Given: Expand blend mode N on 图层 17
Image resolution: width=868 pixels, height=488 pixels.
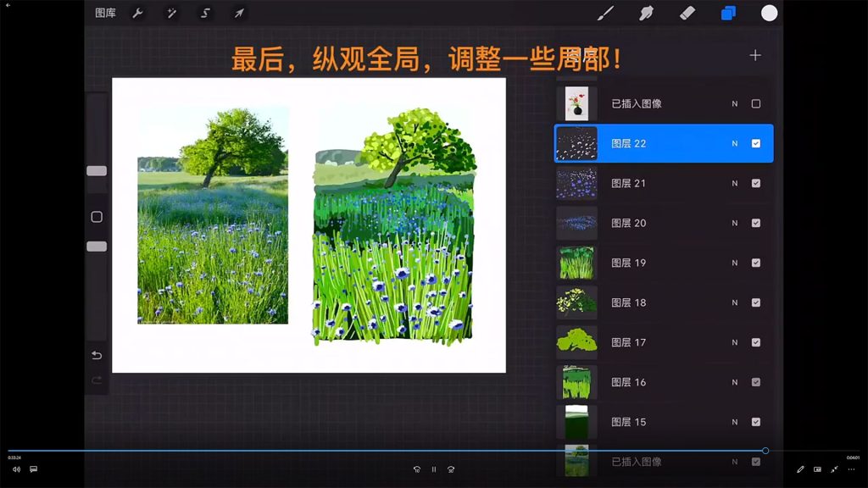Looking at the screenshot, I should point(735,343).
